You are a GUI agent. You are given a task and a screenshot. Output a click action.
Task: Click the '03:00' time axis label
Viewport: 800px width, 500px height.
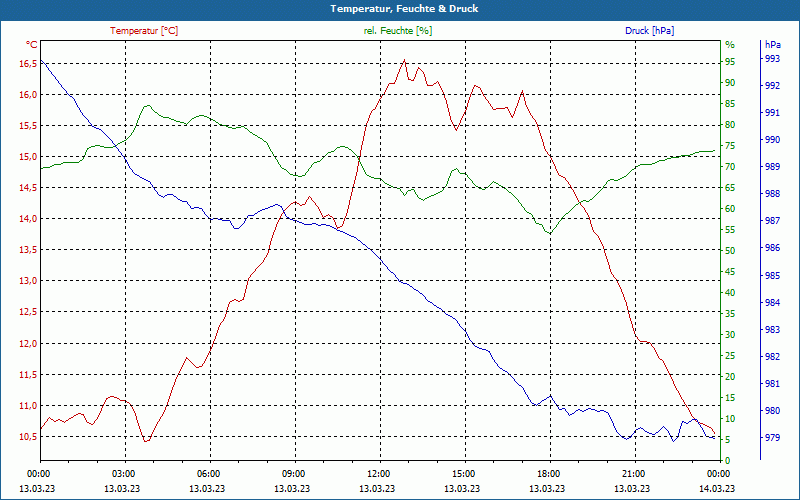[x=122, y=474]
